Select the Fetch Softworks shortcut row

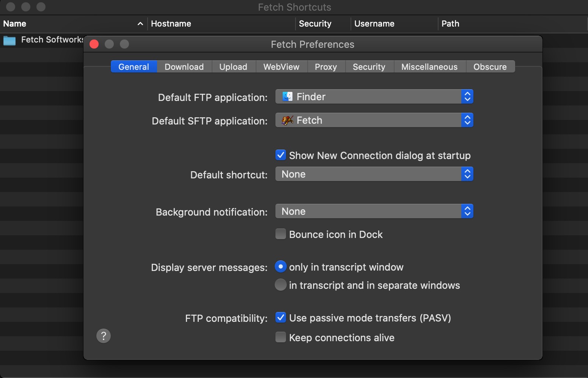[42, 40]
